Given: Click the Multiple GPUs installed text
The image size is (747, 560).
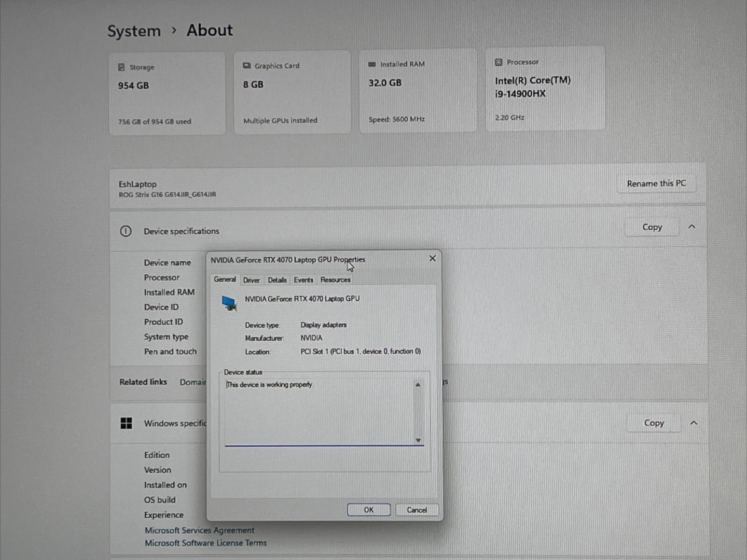Looking at the screenshot, I should click(x=280, y=121).
